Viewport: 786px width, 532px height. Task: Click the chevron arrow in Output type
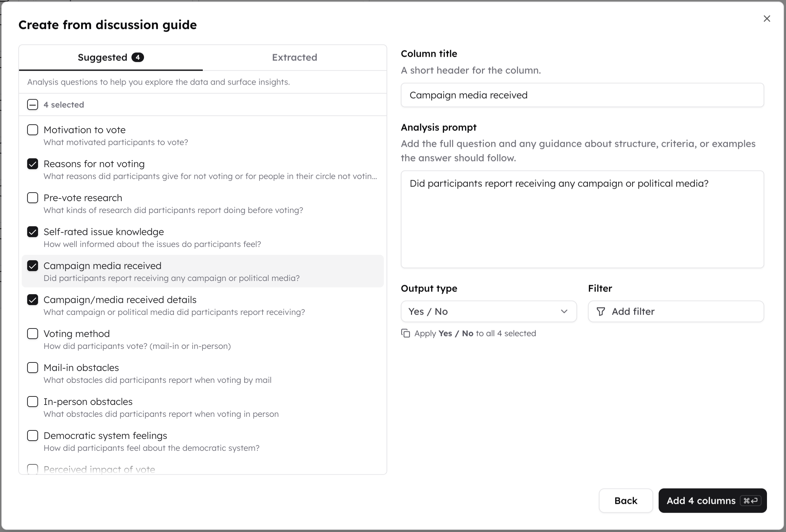pos(564,312)
